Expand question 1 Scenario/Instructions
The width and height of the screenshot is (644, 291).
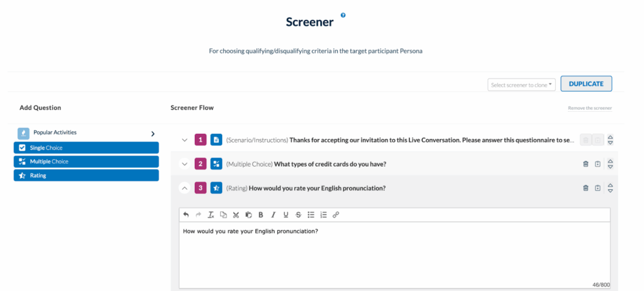(184, 140)
